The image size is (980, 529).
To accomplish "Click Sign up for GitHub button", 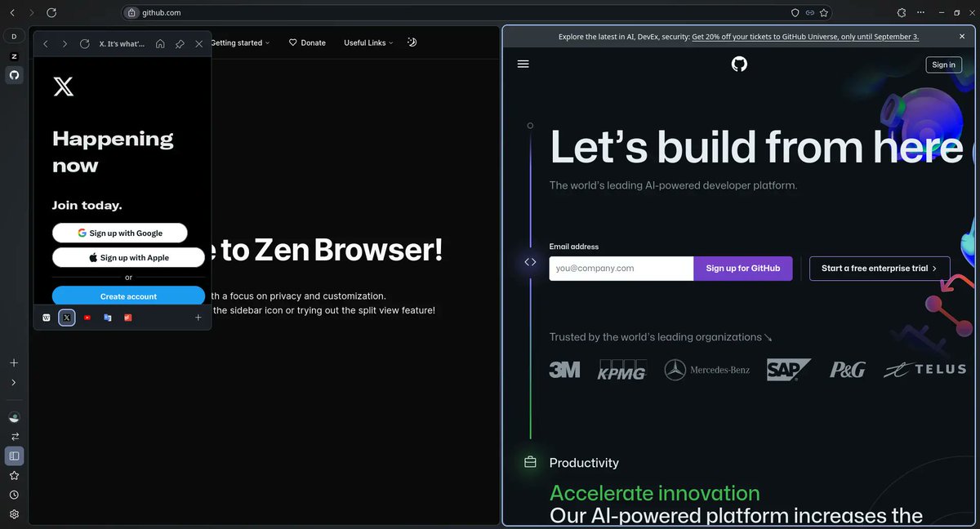I will click(743, 269).
